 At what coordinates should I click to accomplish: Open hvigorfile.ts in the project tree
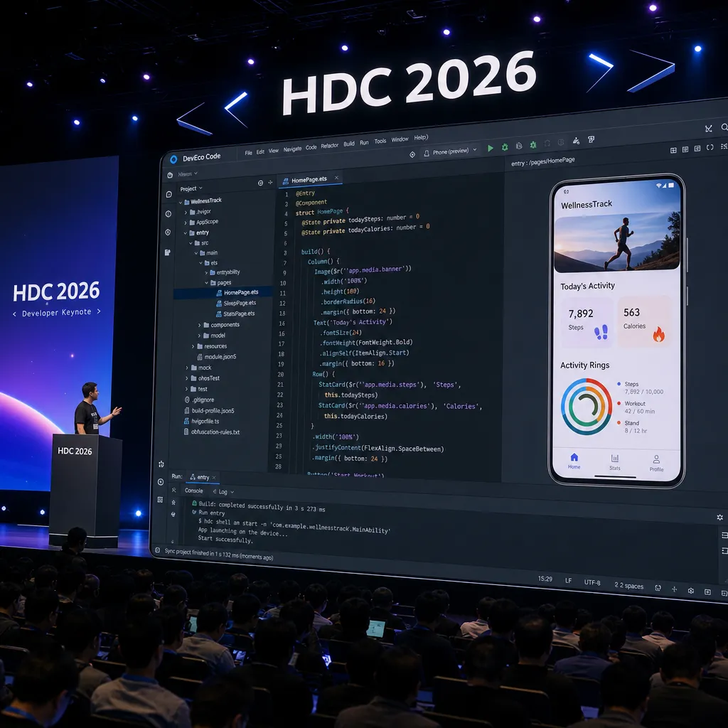coord(201,422)
